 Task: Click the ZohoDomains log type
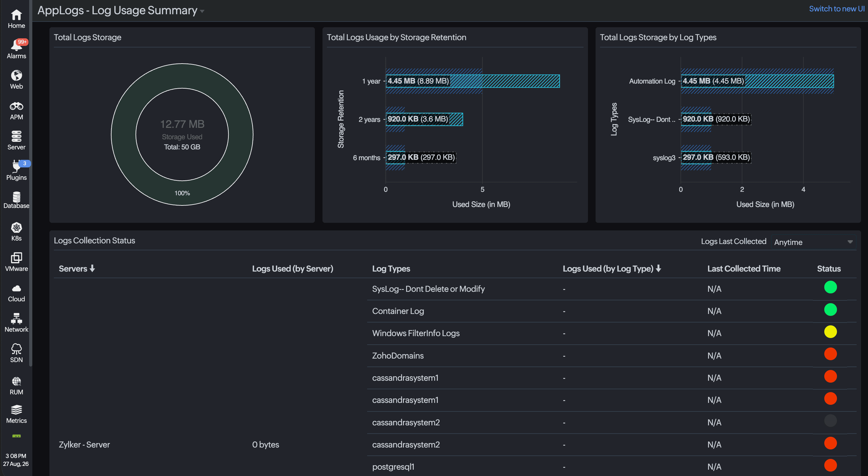pos(398,355)
